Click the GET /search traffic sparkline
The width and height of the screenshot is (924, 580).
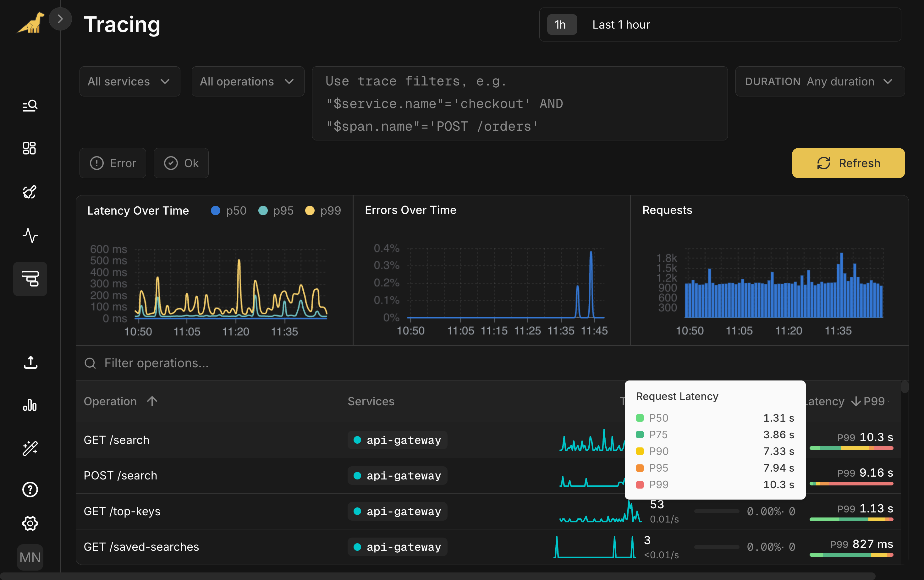click(592, 440)
